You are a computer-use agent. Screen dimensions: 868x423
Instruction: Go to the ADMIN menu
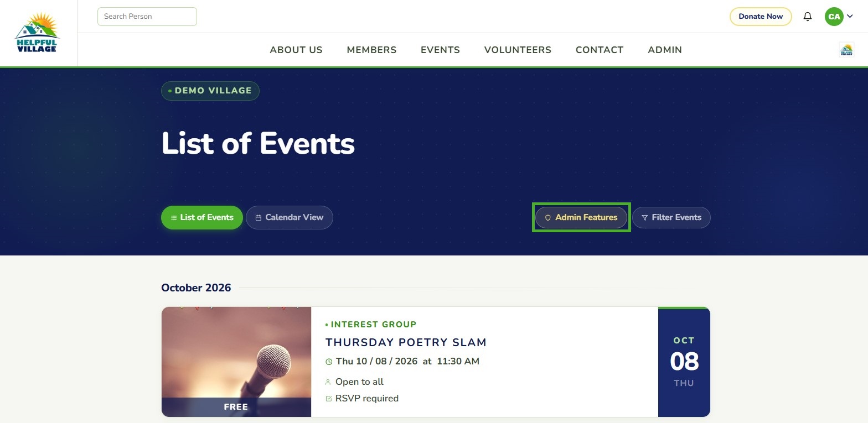coord(665,50)
